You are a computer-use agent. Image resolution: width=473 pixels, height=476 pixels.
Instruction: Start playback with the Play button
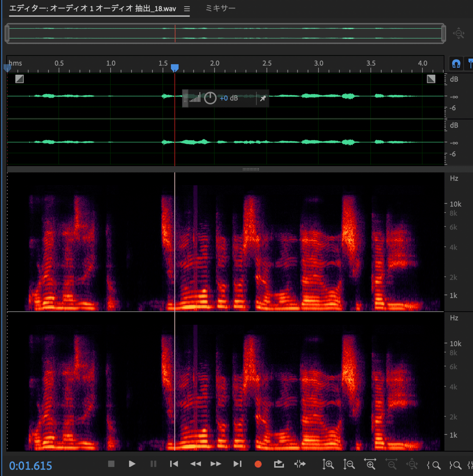click(x=132, y=464)
